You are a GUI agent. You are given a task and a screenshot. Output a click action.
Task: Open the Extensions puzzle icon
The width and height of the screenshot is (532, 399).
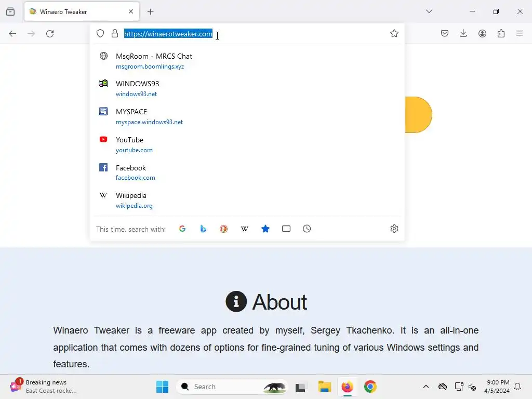coord(501,33)
